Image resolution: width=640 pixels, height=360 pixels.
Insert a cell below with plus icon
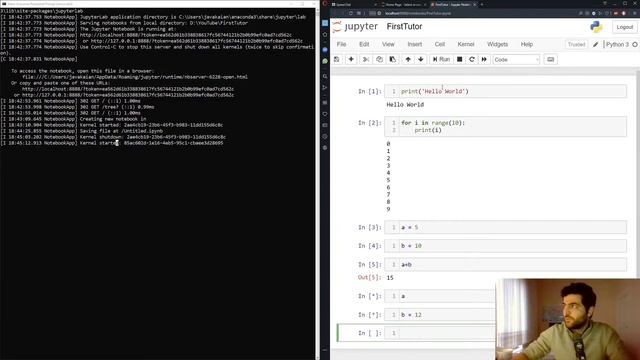351,60
